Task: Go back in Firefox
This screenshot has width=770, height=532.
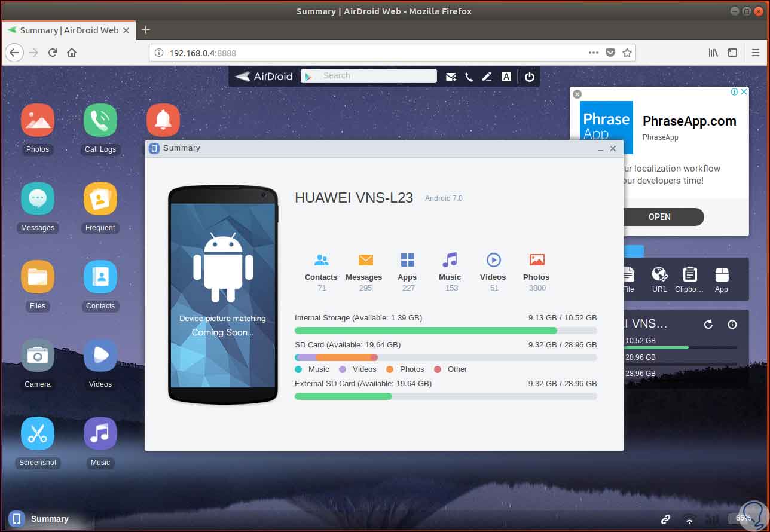Action: click(x=14, y=53)
